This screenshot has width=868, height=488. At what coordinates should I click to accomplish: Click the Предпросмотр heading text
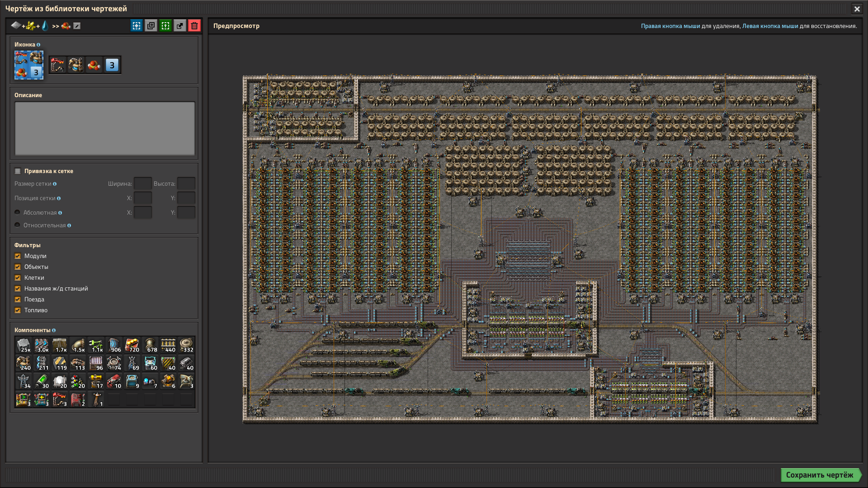tap(236, 26)
